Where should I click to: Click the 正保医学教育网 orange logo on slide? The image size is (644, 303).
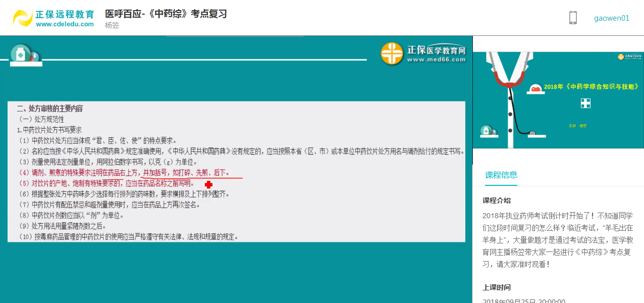(392, 54)
